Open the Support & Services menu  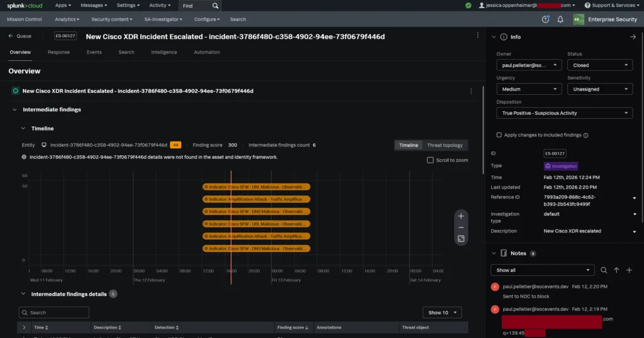(613, 5)
